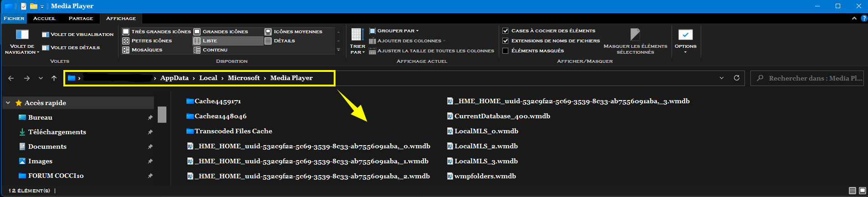This screenshot has width=868, height=197.
Task: Select the Transcoded Files Cache folder
Action: pos(229,131)
